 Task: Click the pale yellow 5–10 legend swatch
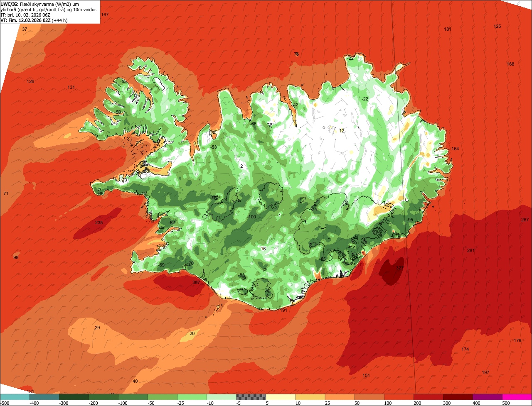coord(281,397)
